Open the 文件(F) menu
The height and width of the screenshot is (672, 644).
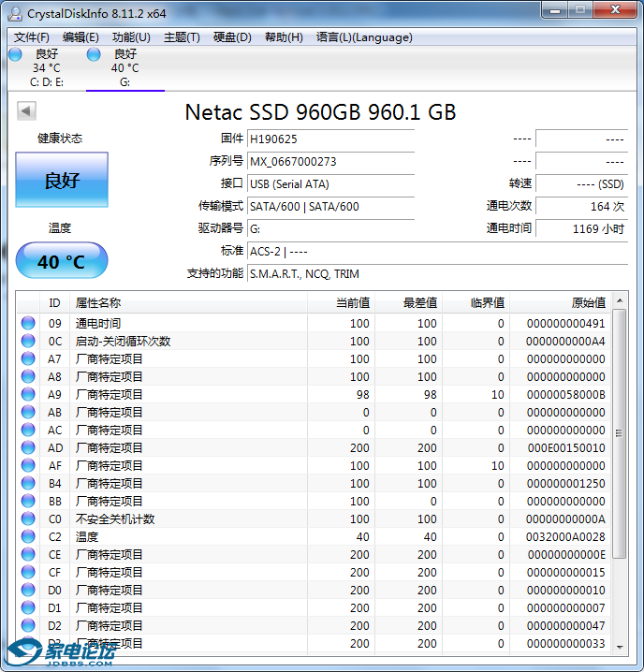click(31, 37)
